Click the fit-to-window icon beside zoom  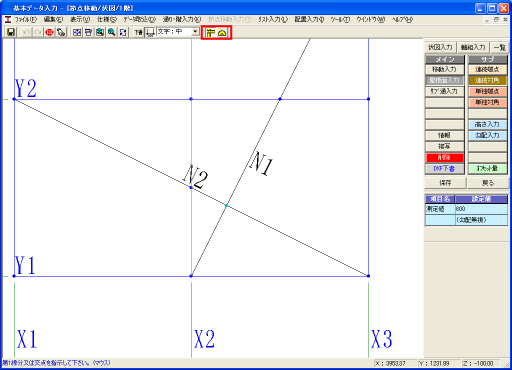pyautogui.click(x=123, y=32)
